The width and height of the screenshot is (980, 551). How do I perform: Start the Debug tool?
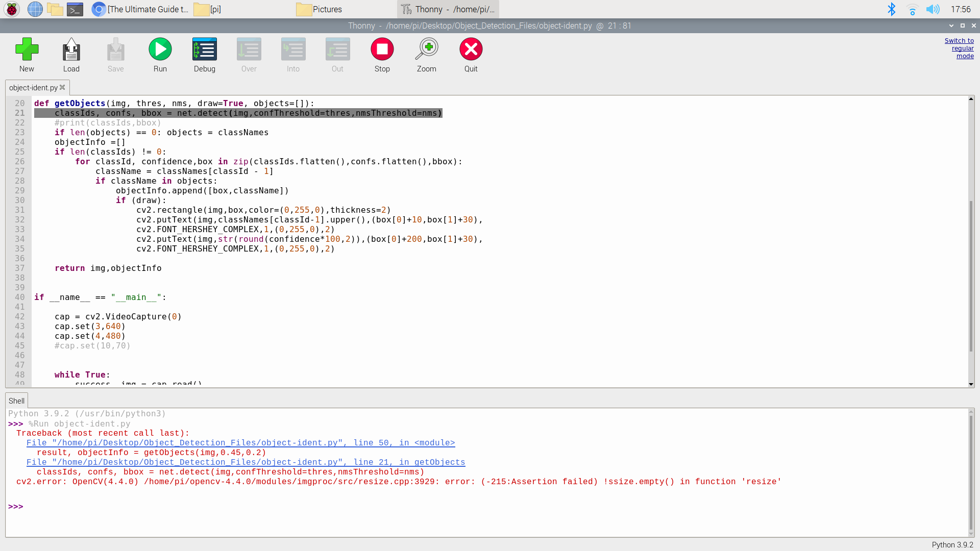(x=204, y=49)
